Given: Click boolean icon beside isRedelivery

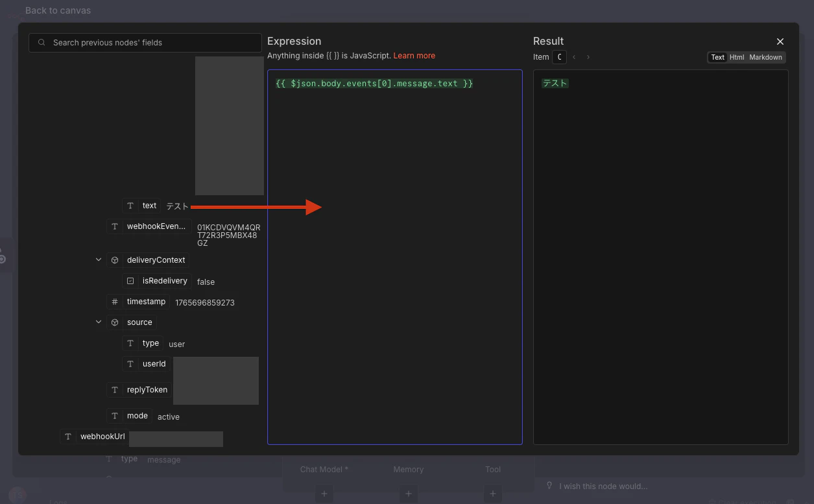Looking at the screenshot, I should coord(130,281).
